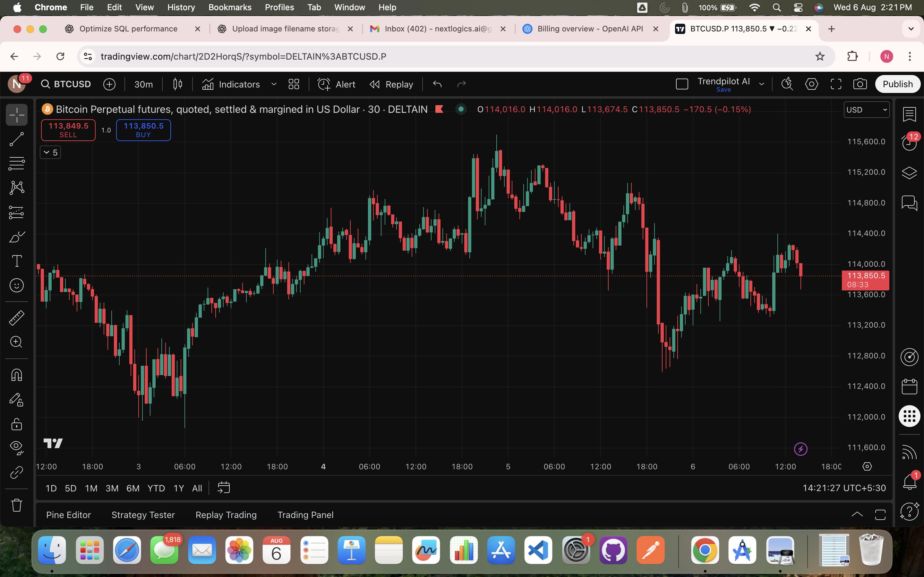924x577 pixels.
Task: Hide all drawings with eye icon
Action: pos(16,447)
